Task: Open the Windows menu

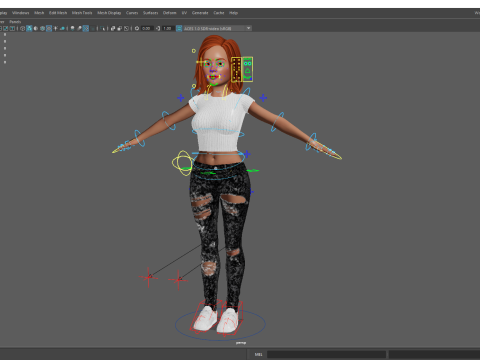Action: 20,13
